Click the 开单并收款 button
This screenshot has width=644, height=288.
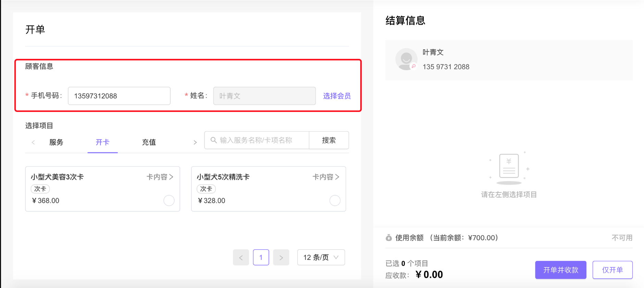561,270
